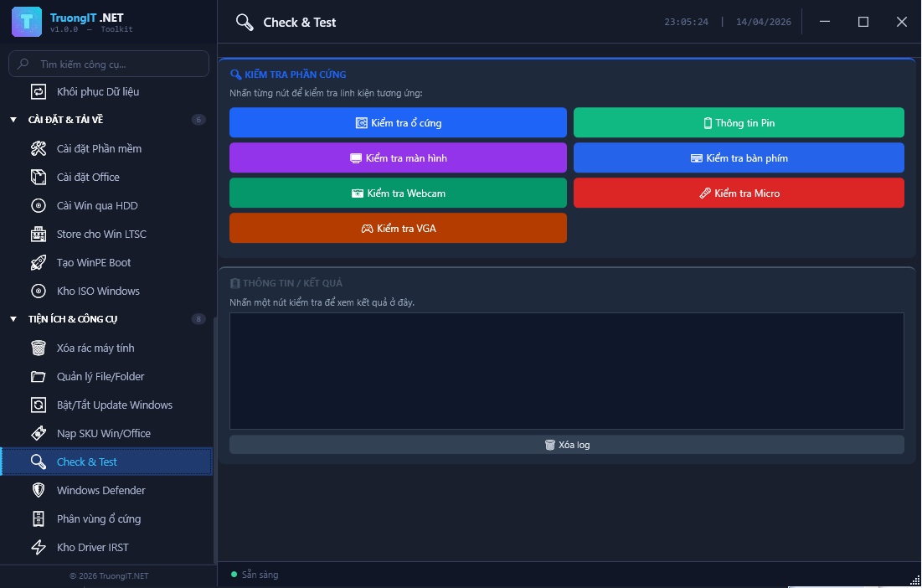Collapse the TIỆN ÍCH & CÔNG CỤ section
922x588 pixels.
(x=13, y=319)
